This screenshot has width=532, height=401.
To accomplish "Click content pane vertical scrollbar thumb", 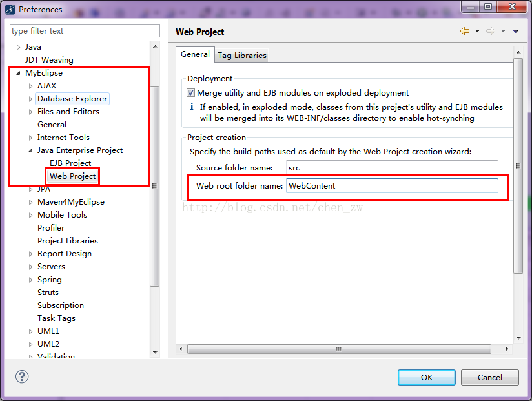I will [518, 166].
